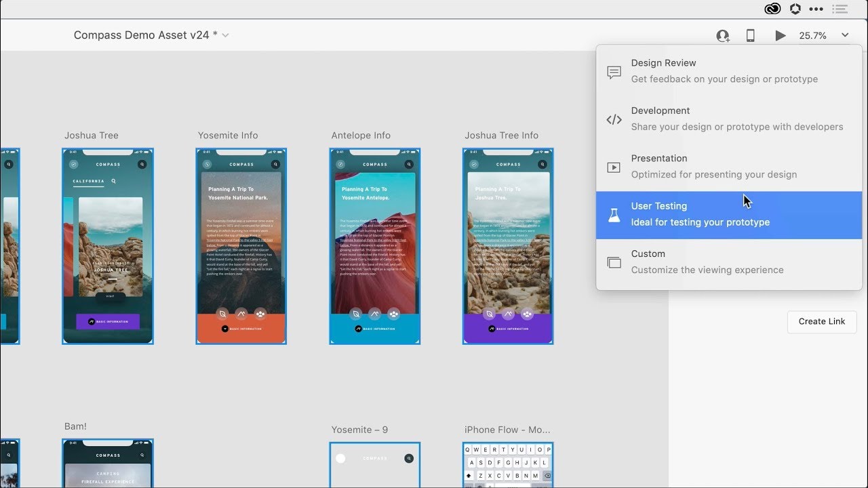Image resolution: width=868 pixels, height=488 pixels.
Task: Open the mobile device preview icon
Action: point(751,36)
